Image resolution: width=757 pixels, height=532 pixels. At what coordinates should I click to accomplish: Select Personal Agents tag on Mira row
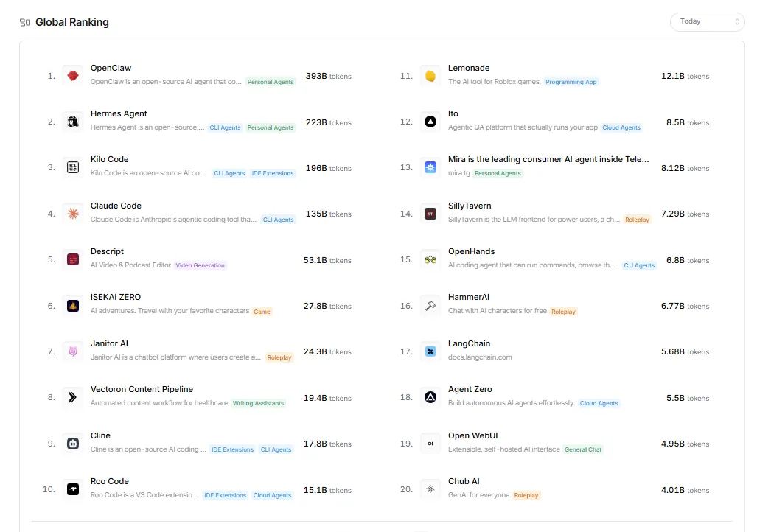pos(498,173)
